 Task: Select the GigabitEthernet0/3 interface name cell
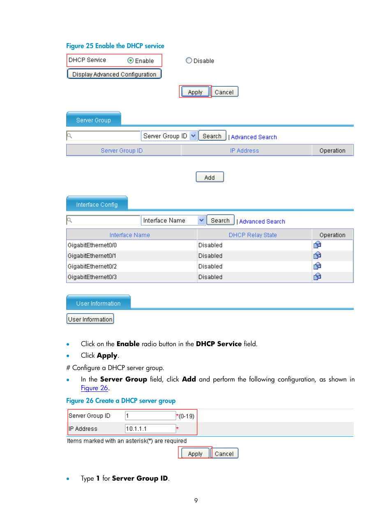tap(131, 277)
